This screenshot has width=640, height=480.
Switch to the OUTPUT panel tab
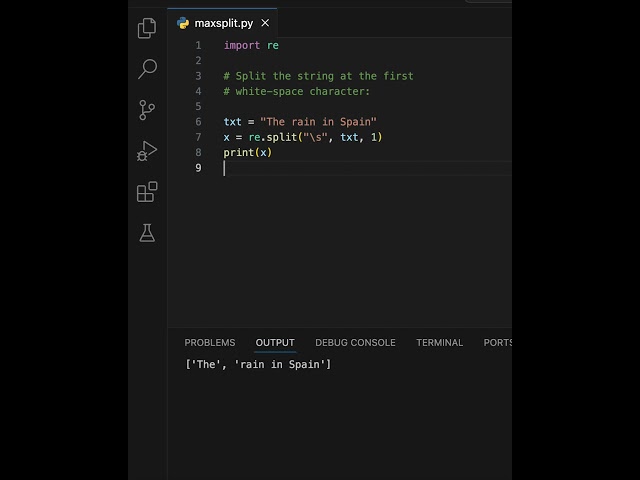[x=275, y=342]
